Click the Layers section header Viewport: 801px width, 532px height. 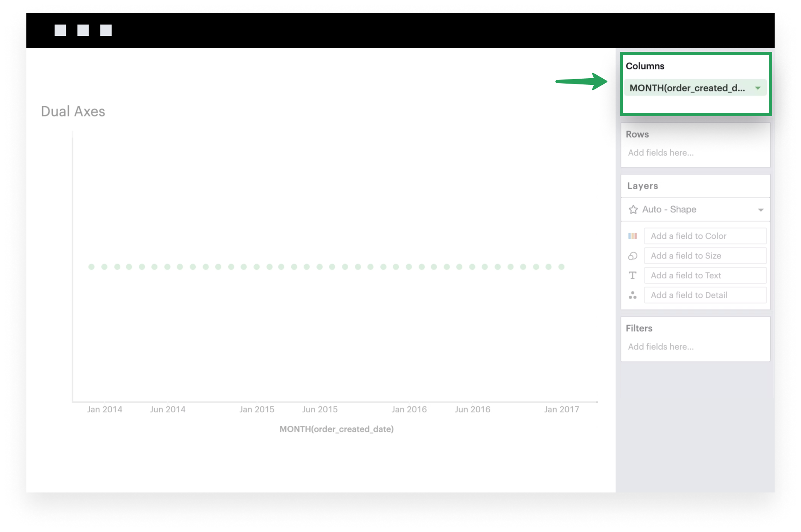tap(642, 186)
